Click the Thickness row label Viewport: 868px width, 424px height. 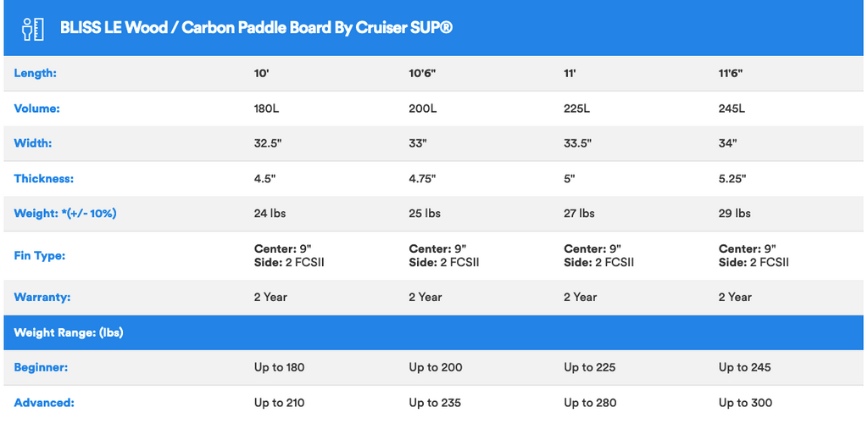click(44, 179)
